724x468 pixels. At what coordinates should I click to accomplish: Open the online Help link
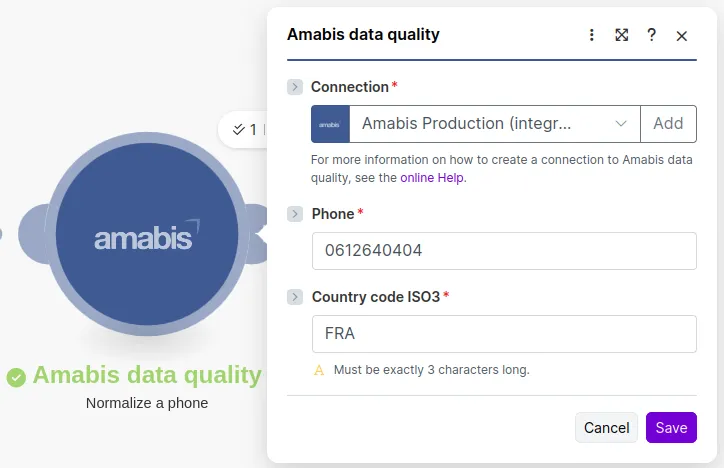pyautogui.click(x=432, y=178)
